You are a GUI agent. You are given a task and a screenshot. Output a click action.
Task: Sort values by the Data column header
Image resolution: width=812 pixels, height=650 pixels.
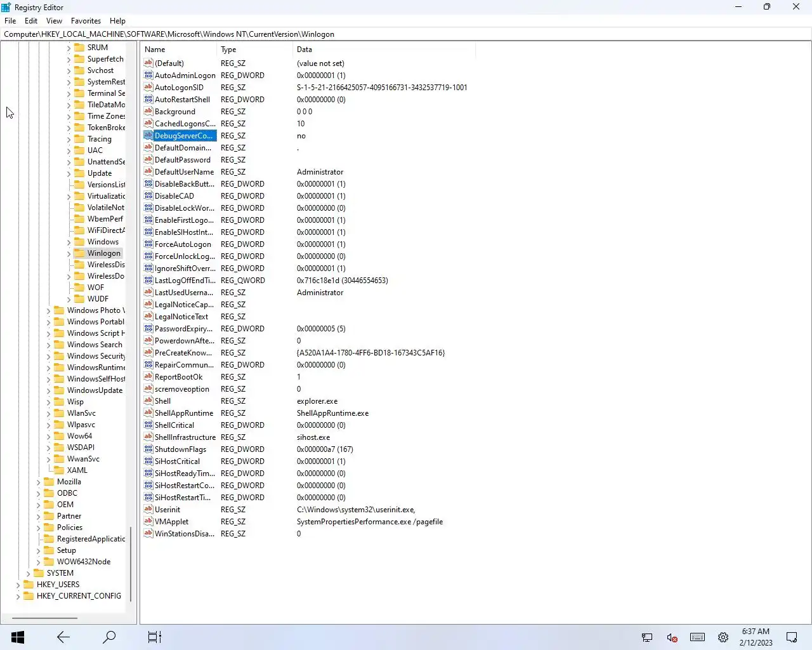[x=384, y=49]
